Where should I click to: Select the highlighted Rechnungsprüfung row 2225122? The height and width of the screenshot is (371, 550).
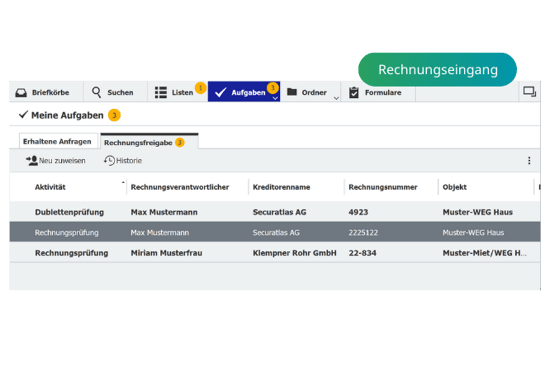click(275, 232)
